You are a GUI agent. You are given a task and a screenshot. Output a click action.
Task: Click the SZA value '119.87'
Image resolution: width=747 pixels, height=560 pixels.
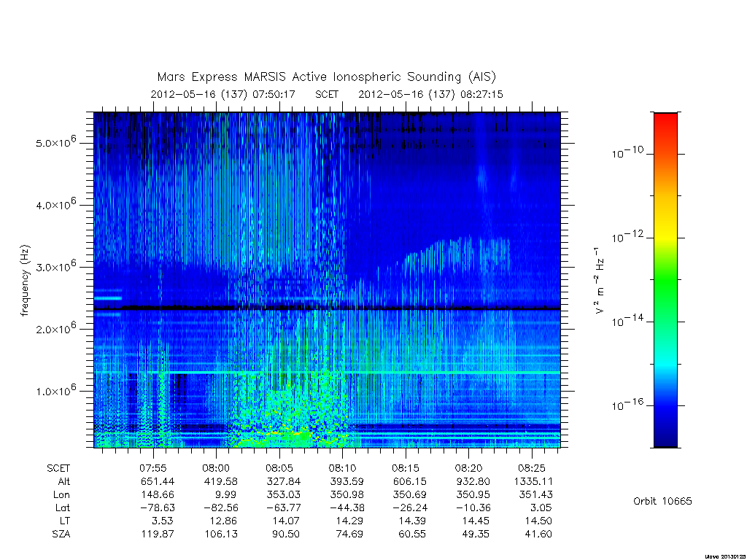click(158, 534)
